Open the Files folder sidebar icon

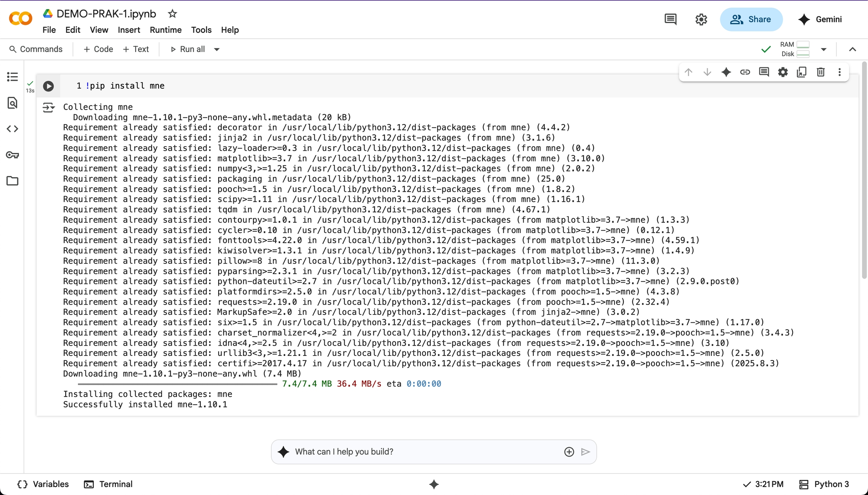coord(12,181)
